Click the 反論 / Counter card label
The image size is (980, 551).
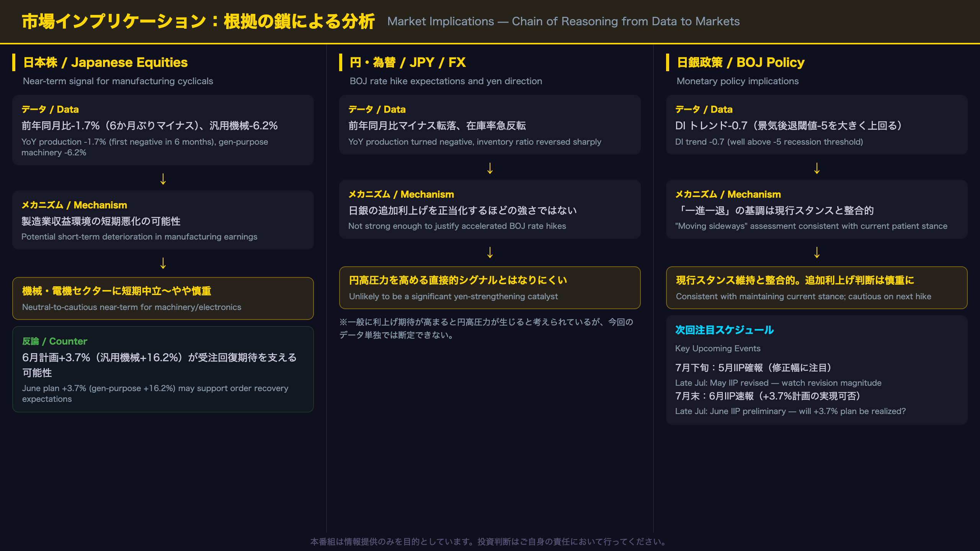tap(55, 341)
